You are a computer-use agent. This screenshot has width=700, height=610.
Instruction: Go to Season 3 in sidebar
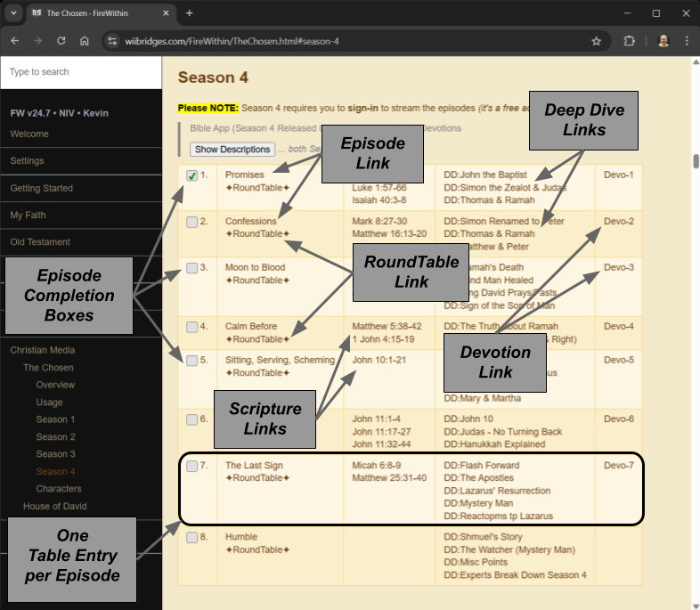tap(55, 454)
